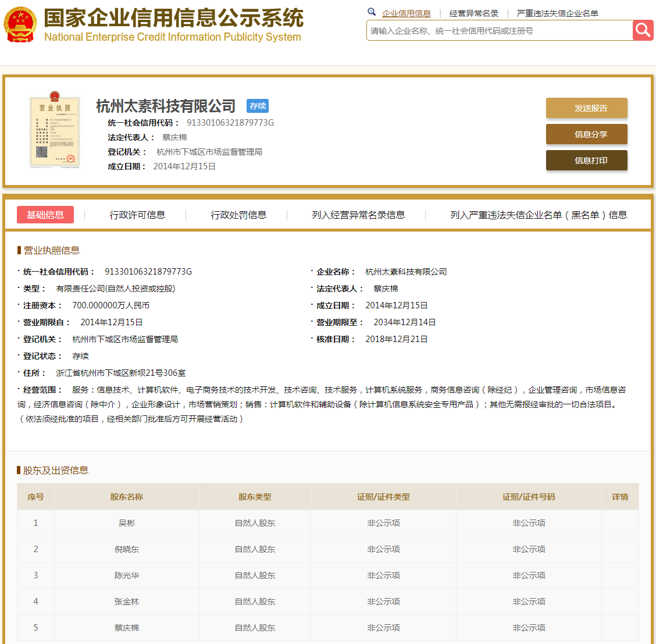Switch to the 基础信息 tab
The image size is (656, 644).
point(45,214)
